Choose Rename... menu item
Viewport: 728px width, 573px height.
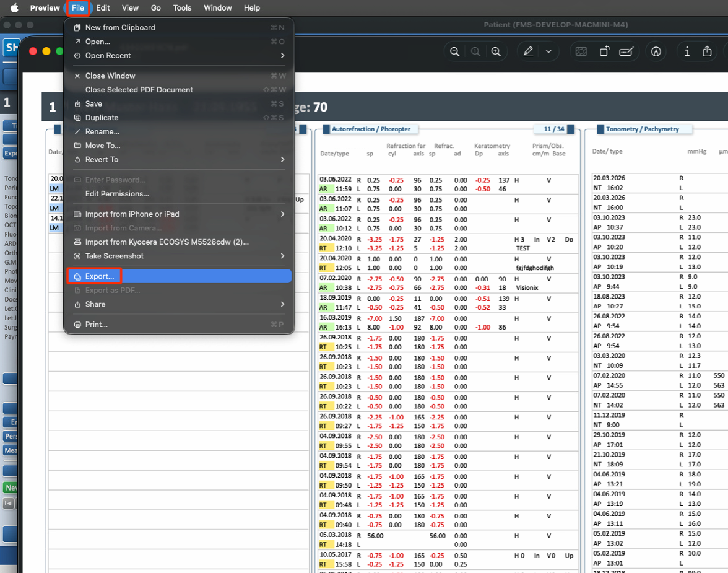click(x=180, y=131)
